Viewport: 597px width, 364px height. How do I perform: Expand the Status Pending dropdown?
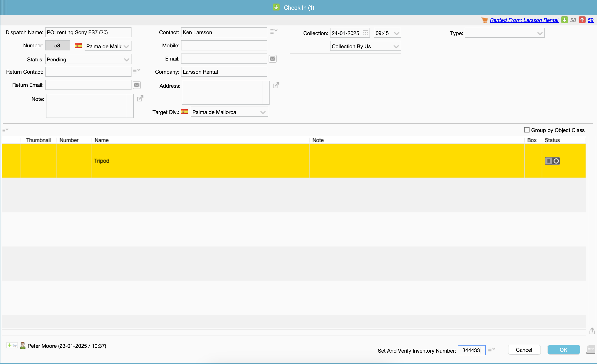point(126,60)
